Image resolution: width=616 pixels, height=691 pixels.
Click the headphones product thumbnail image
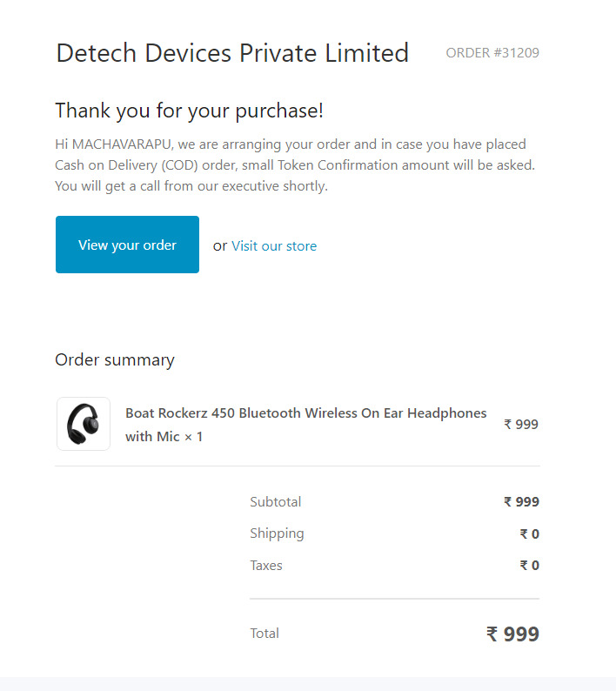pyautogui.click(x=84, y=424)
